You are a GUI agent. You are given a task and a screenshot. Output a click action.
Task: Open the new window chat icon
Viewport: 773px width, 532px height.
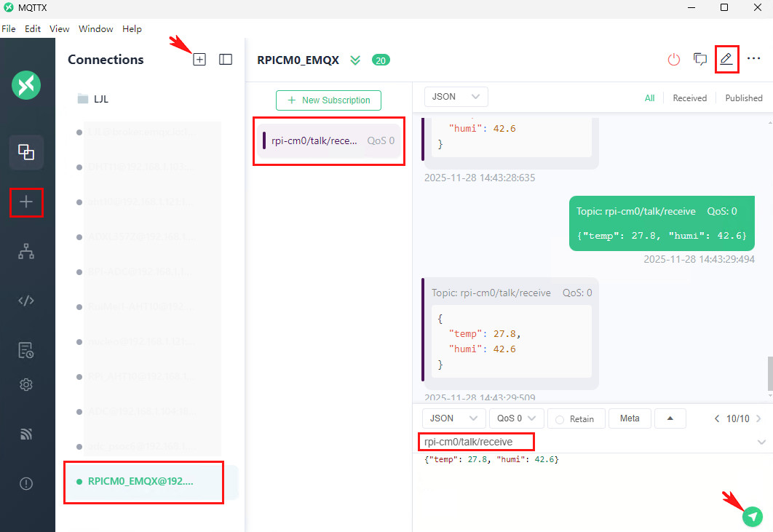(700, 60)
